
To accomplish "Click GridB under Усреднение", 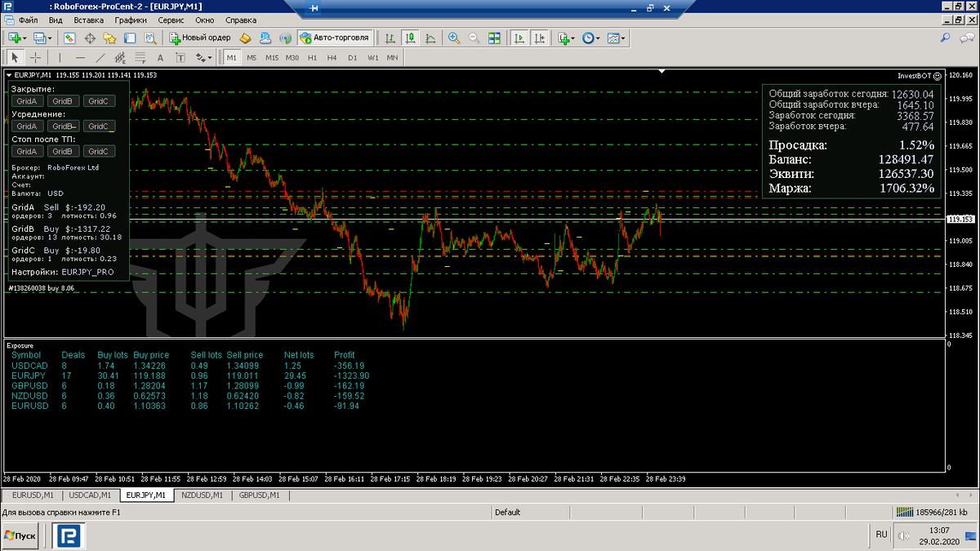I will coord(63,127).
